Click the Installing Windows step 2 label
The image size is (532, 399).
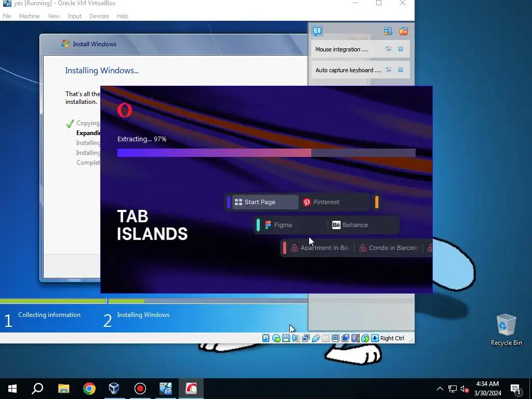[143, 315]
